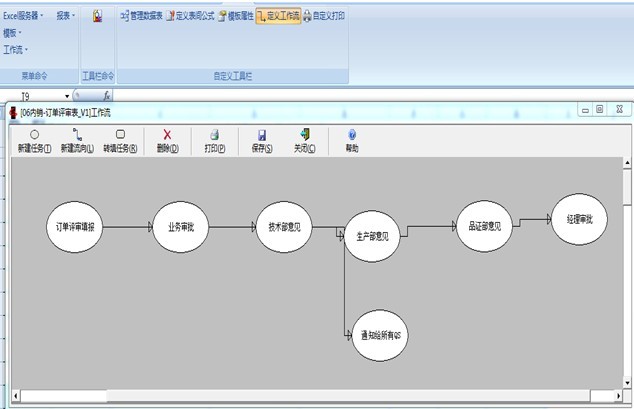Screen dimensions: 634x409
Task: Click the 关闭 (Close) door icon
Action: (x=304, y=134)
